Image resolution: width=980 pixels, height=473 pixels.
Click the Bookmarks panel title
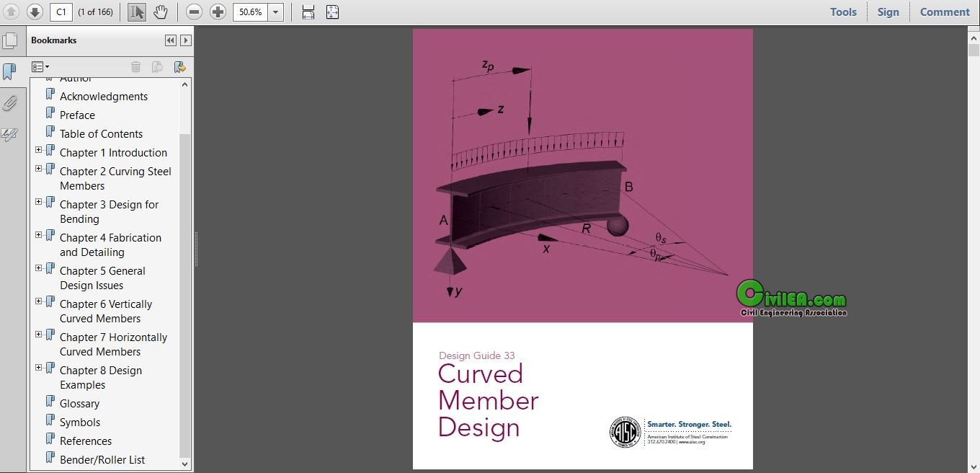(x=53, y=40)
